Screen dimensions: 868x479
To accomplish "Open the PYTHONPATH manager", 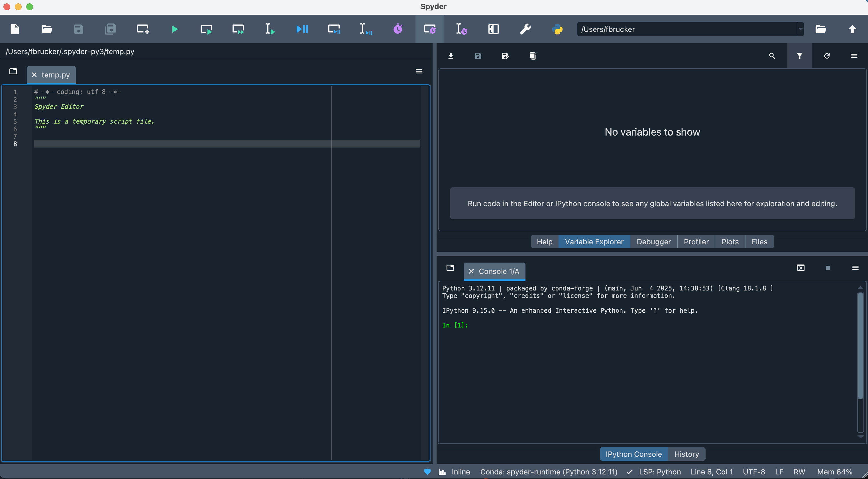I will pos(557,29).
